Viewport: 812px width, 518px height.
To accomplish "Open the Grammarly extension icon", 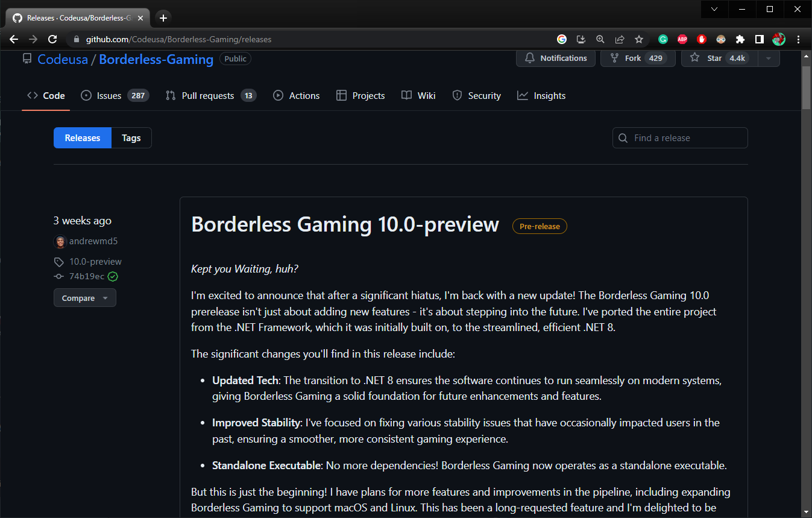I will tap(663, 39).
